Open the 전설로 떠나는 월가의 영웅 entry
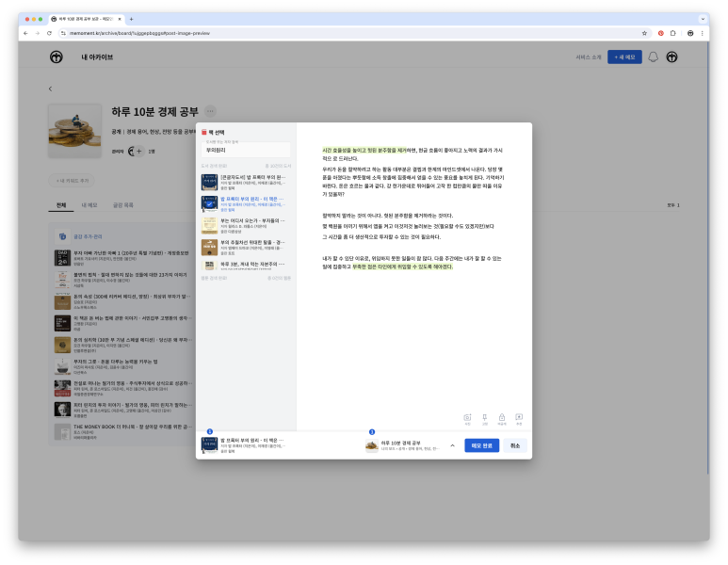The image size is (728, 565). click(x=122, y=388)
